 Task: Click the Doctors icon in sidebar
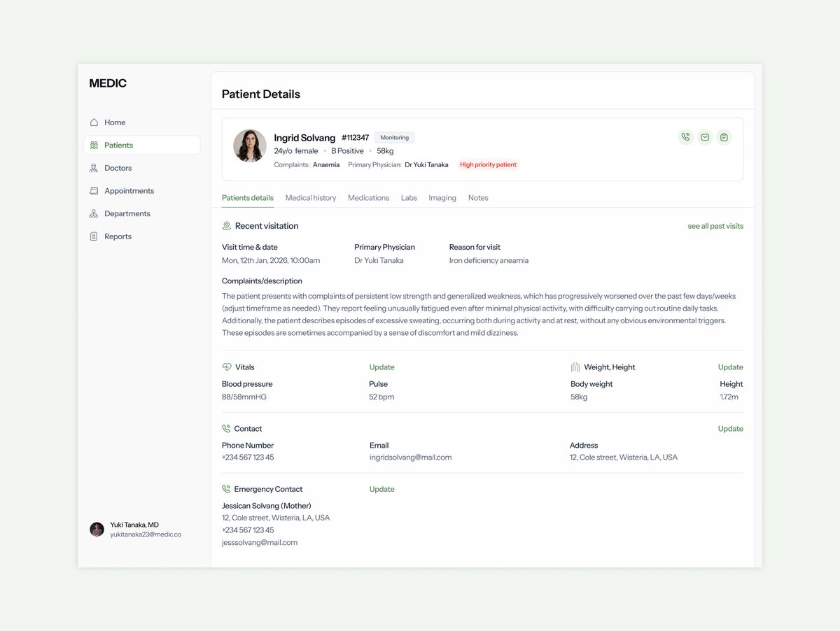(94, 168)
